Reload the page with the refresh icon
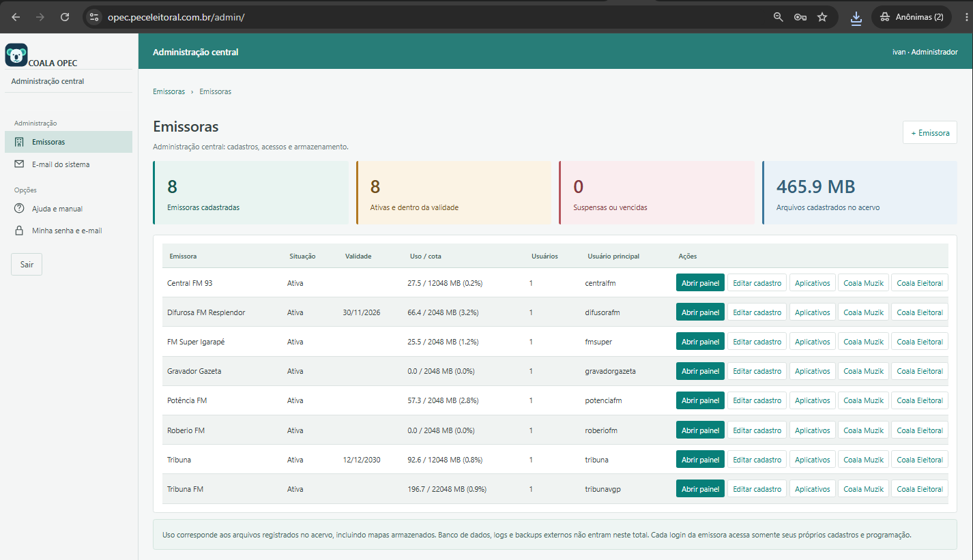 tap(65, 17)
